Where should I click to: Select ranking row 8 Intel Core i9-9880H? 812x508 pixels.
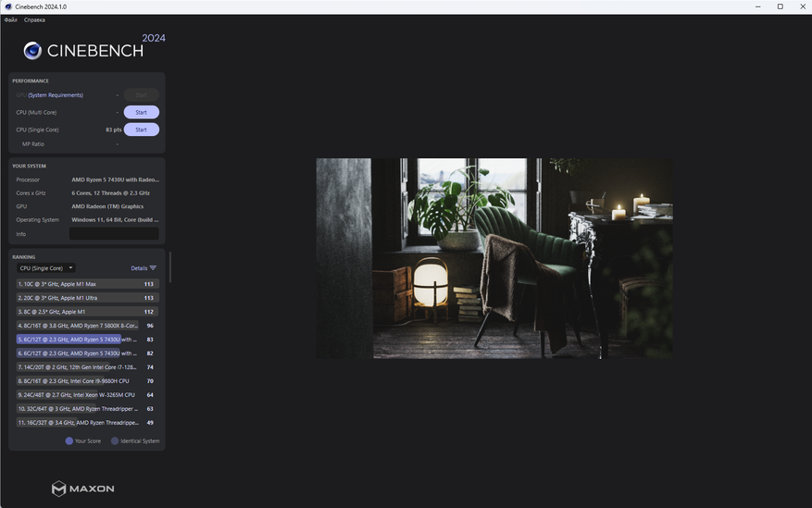(88, 381)
